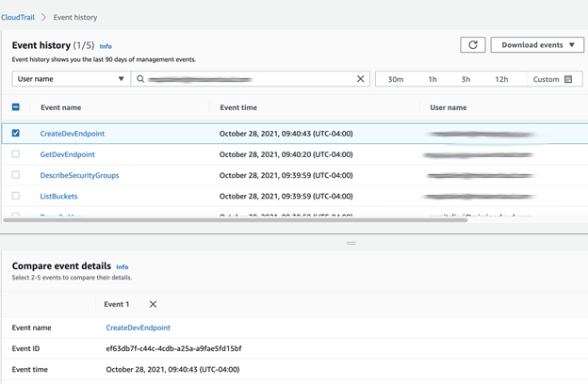The width and height of the screenshot is (588, 384).
Task: Expand the Download events dropdown
Action: pyautogui.click(x=537, y=45)
